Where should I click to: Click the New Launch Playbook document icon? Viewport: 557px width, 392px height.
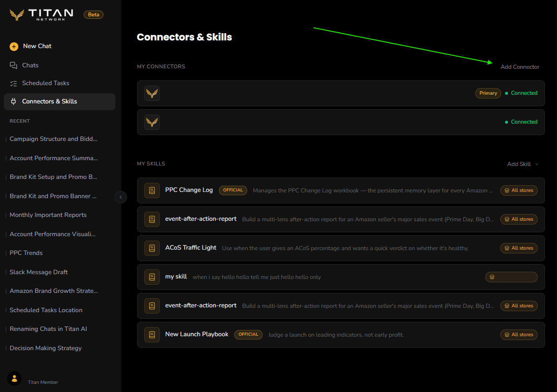pos(152,335)
